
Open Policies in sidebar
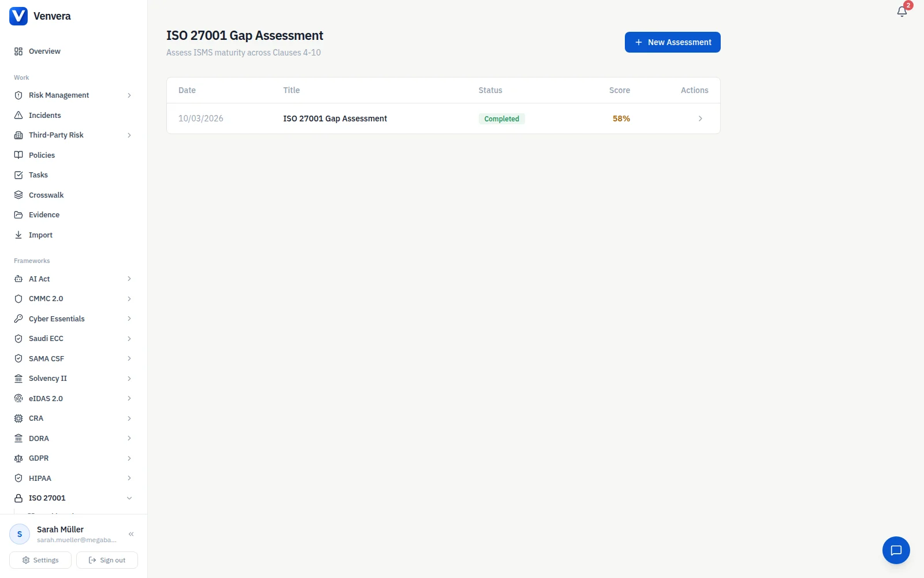[x=73, y=155]
